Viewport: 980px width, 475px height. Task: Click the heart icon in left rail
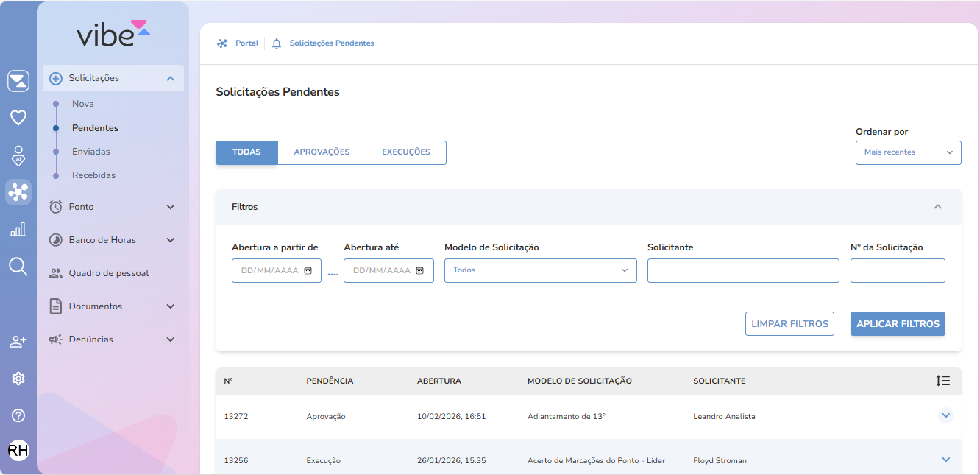pos(18,117)
